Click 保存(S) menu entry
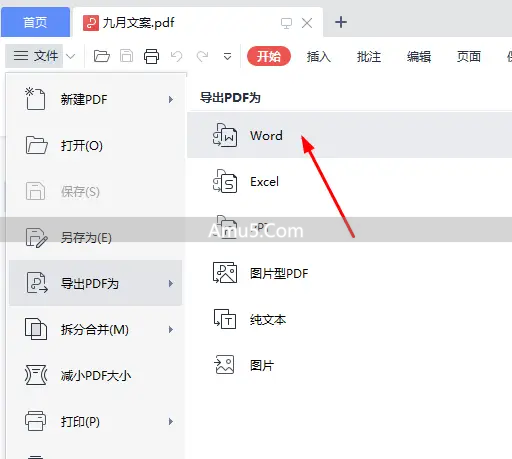Image resolution: width=512 pixels, height=459 pixels. coord(95,191)
